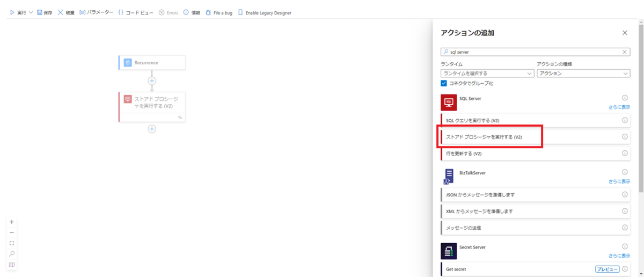This screenshot has width=644, height=277.
Task: Save the workflow with 保存
Action: coord(45,12)
